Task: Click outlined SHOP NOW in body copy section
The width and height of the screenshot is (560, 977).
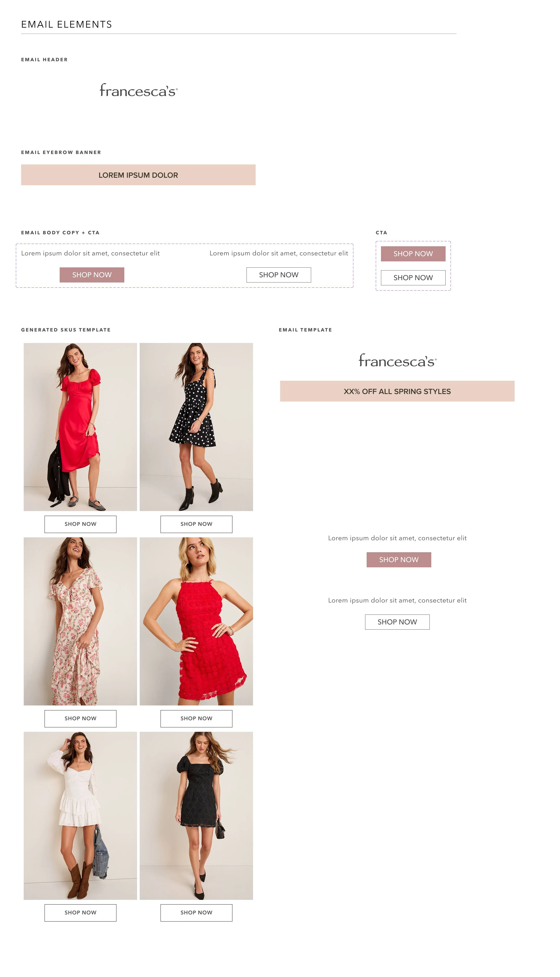Action: click(x=279, y=275)
